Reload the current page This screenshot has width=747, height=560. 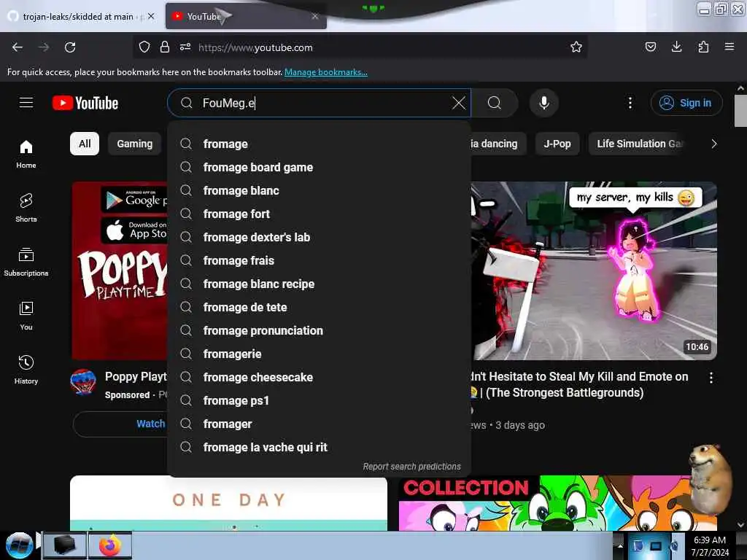tap(70, 47)
